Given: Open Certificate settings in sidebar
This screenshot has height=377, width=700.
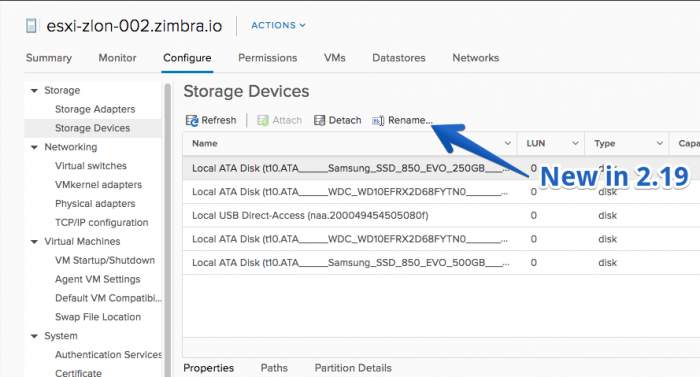Looking at the screenshot, I should pos(78,373).
